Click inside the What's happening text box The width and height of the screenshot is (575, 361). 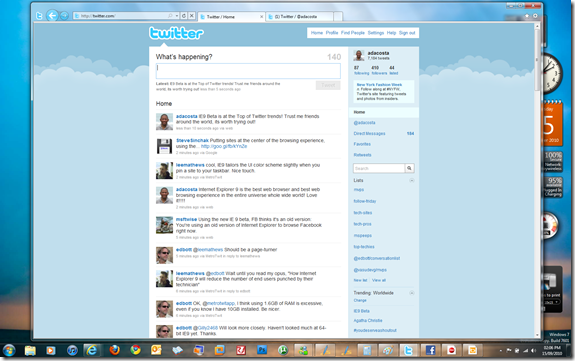point(248,71)
